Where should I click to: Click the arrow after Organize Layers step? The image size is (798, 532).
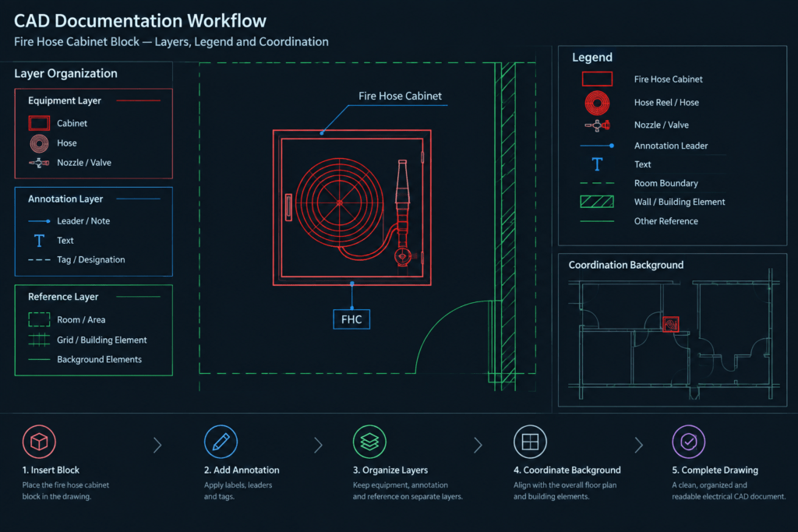click(x=478, y=445)
